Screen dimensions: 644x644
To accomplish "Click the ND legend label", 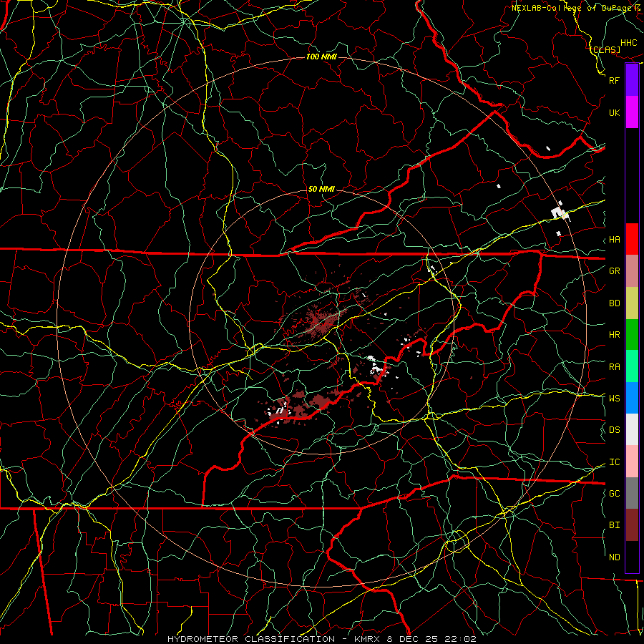I will coord(614,557).
